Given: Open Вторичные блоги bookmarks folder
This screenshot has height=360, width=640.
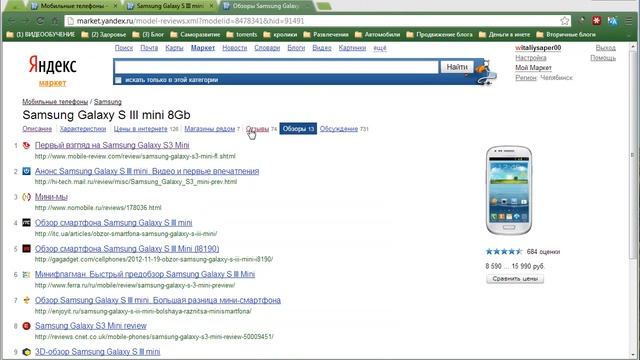Looking at the screenshot, I should pyautogui.click(x=566, y=35).
